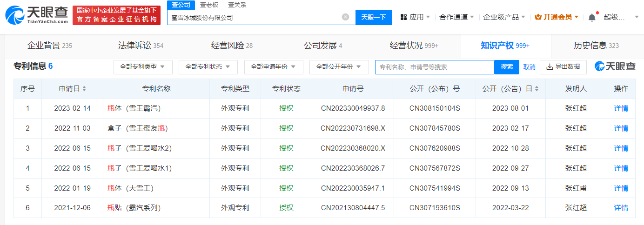Expand the 企业级产品 menu

504,17
